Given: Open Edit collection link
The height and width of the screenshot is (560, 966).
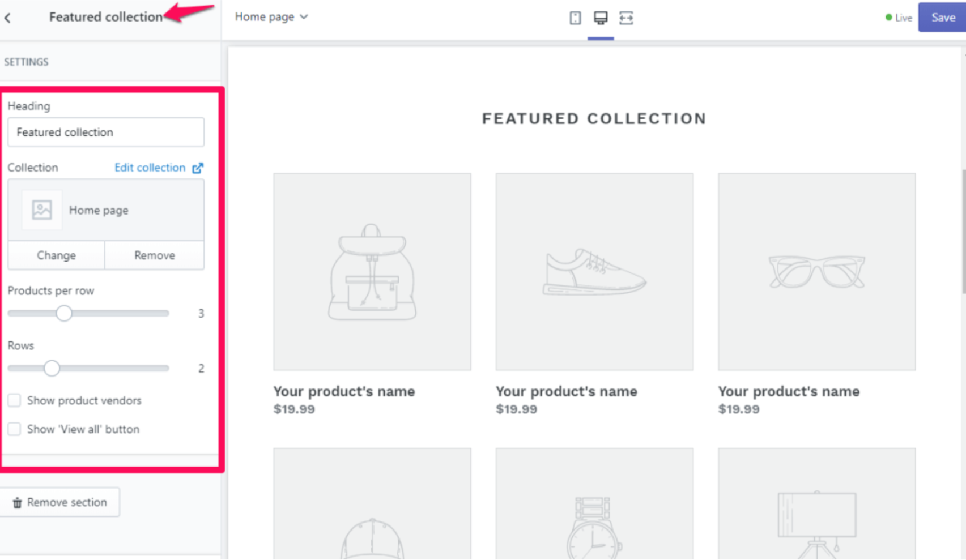Looking at the screenshot, I should (x=150, y=168).
